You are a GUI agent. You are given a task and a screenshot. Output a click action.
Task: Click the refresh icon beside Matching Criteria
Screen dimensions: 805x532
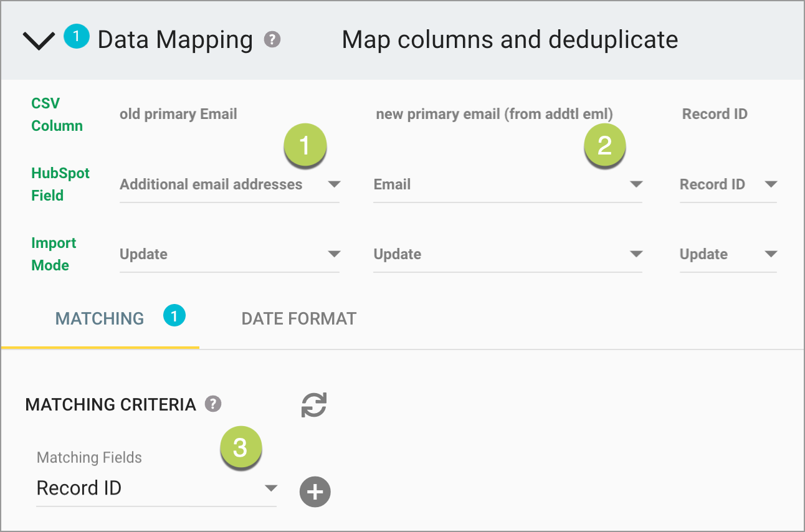313,405
